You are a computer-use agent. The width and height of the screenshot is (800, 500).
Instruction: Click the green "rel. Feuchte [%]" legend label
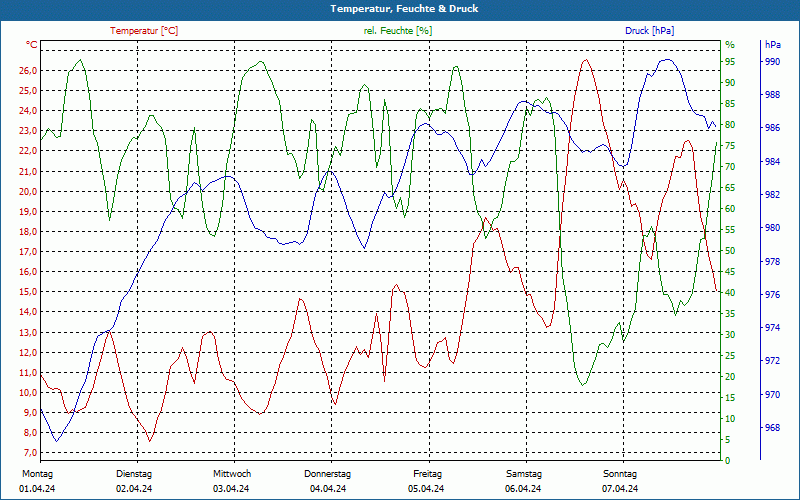pyautogui.click(x=397, y=31)
